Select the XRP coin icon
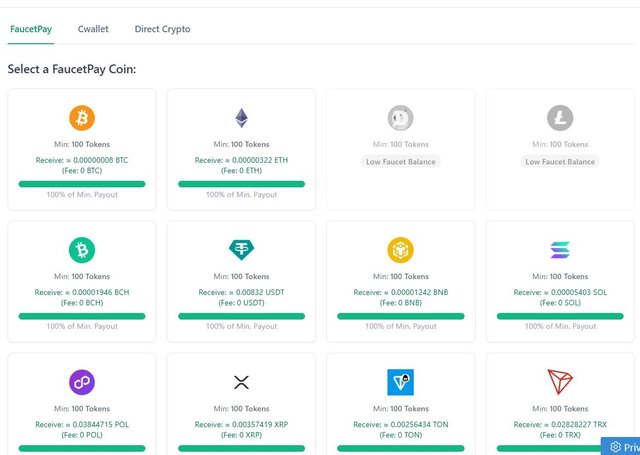The width and height of the screenshot is (640, 455). coord(241,382)
